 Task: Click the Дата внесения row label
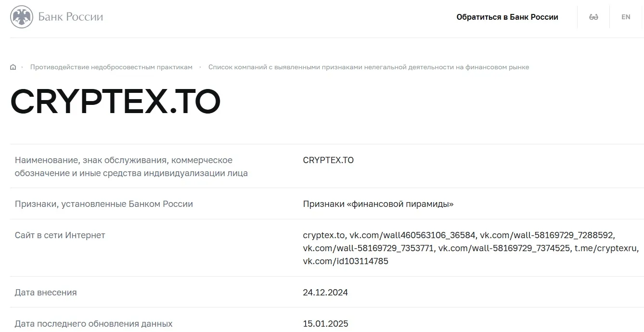[x=46, y=293]
